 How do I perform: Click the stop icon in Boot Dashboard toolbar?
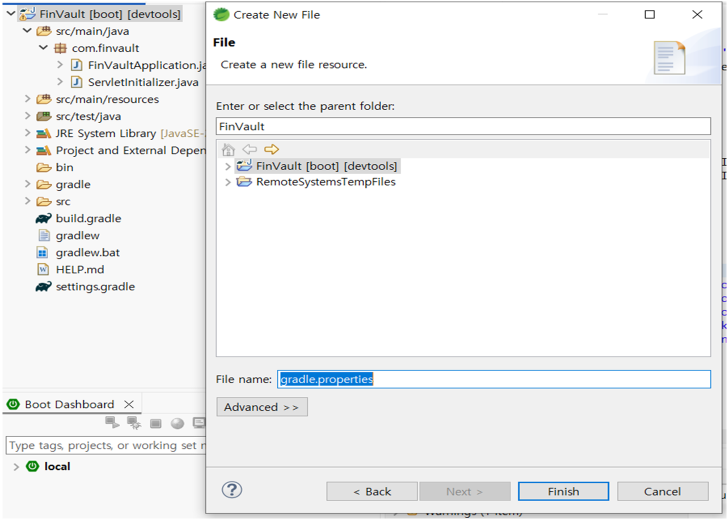pyautogui.click(x=156, y=423)
